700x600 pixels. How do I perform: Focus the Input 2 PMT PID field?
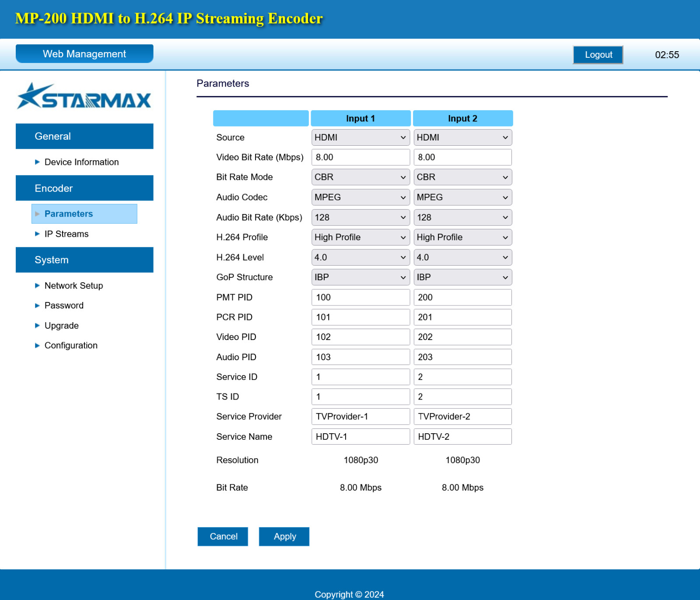[462, 297]
